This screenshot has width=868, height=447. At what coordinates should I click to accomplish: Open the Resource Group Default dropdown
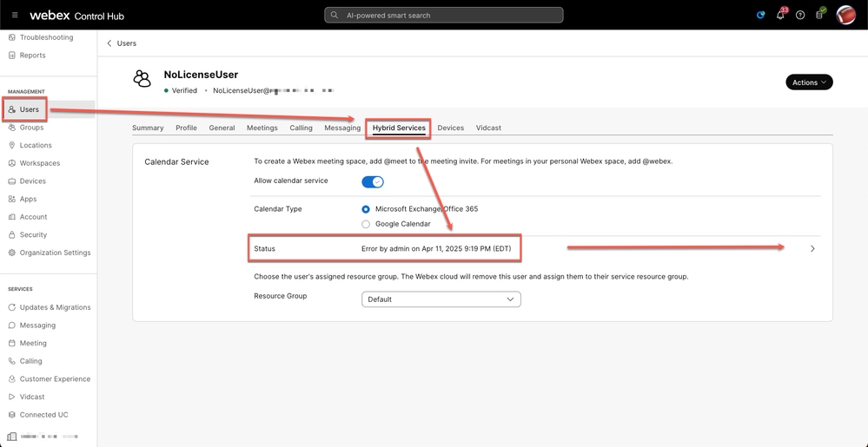point(441,299)
